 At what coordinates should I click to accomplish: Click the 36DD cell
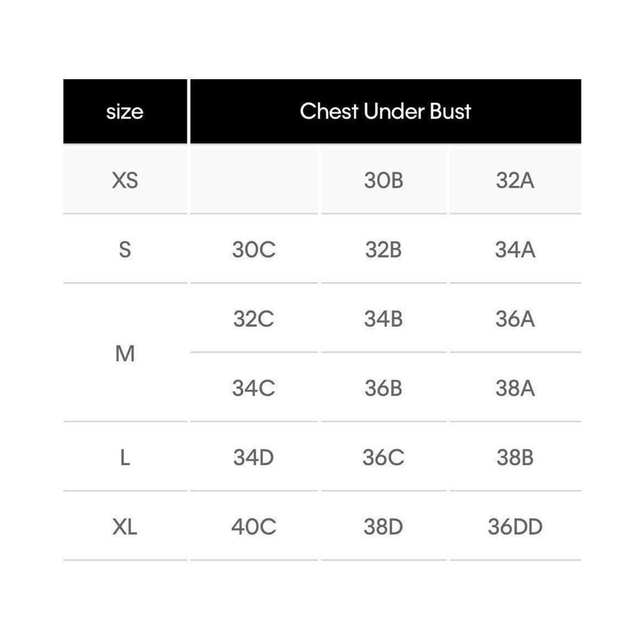tap(515, 527)
